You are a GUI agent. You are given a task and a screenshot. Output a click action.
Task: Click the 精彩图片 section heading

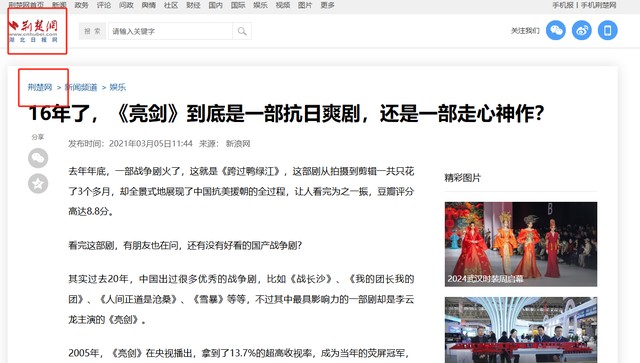tap(462, 178)
